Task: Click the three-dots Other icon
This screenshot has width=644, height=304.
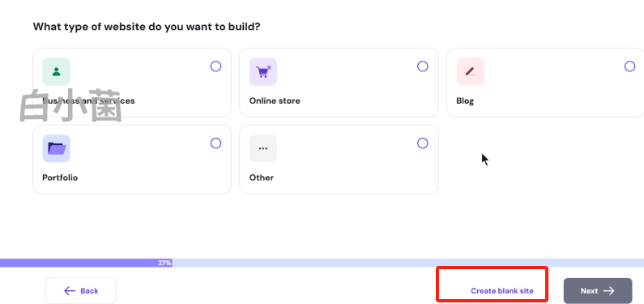Action: tap(263, 148)
